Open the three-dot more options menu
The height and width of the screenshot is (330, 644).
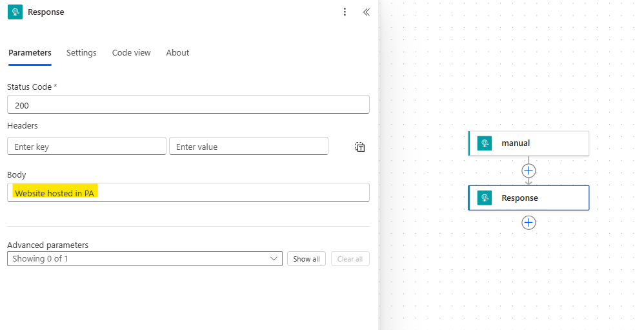345,12
